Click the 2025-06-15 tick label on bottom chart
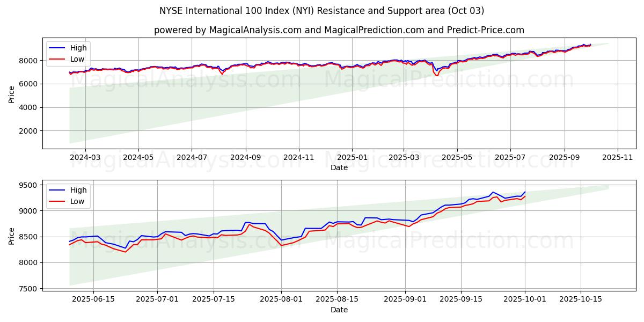Screen dimensions: 644x322 [93, 299]
